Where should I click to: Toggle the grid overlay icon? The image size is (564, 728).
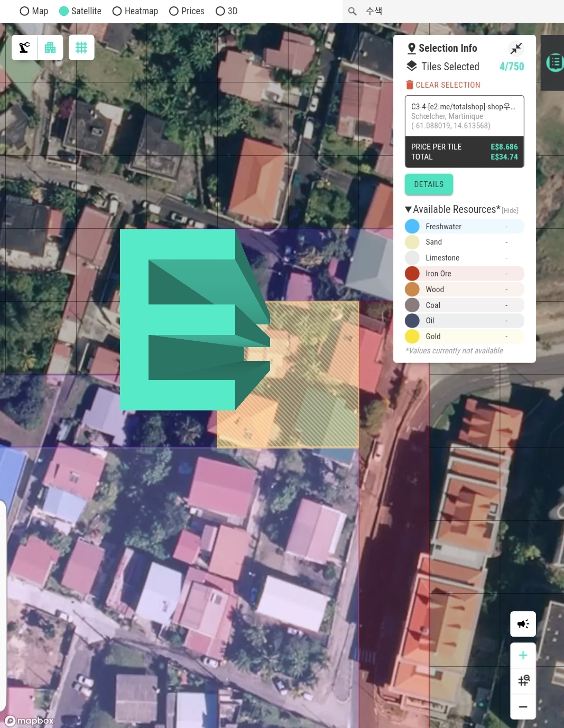point(81,48)
